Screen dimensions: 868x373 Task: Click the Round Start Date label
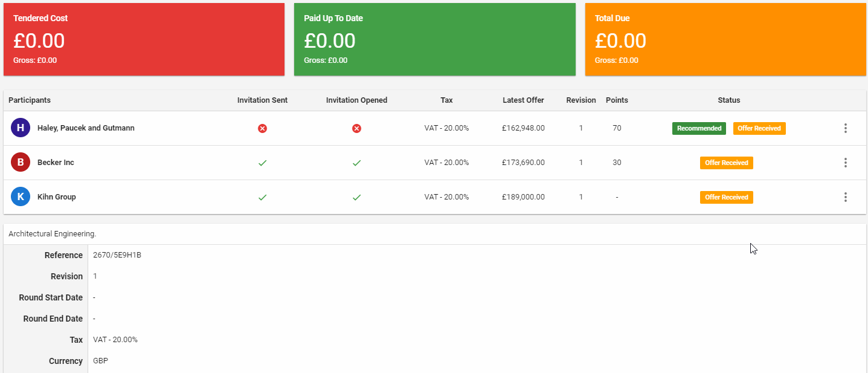[x=51, y=297]
